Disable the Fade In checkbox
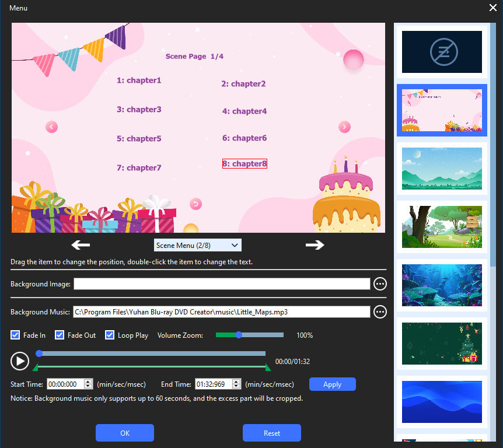Viewport: 503px width, 448px height. click(x=16, y=335)
